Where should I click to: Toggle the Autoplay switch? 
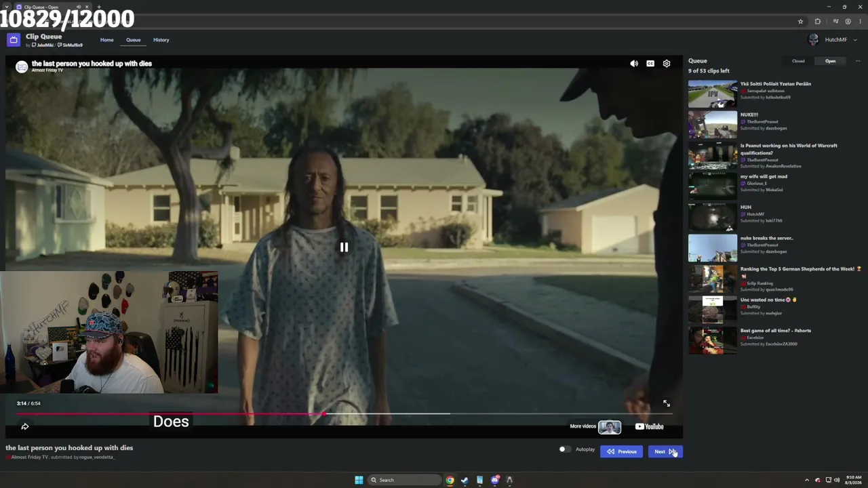564,449
